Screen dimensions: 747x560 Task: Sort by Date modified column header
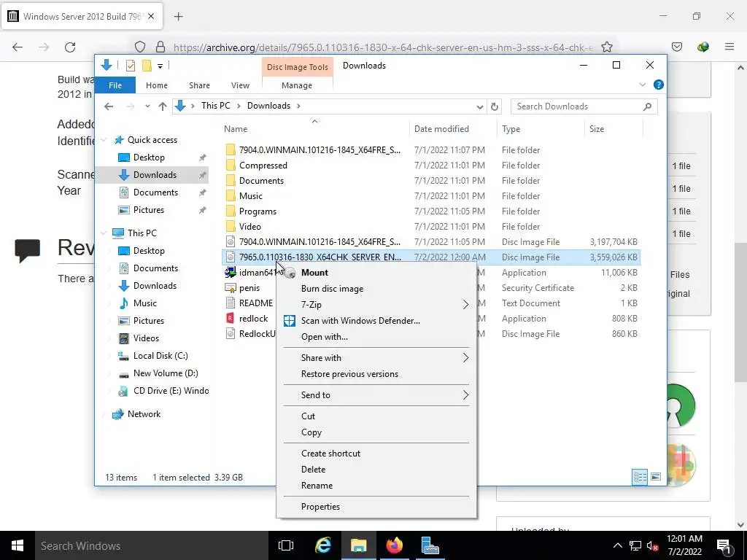(x=441, y=129)
